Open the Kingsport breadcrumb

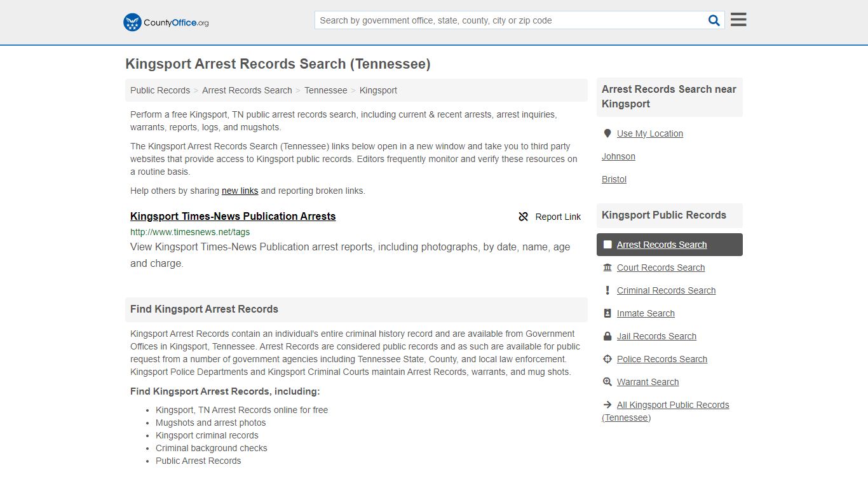[x=378, y=90]
